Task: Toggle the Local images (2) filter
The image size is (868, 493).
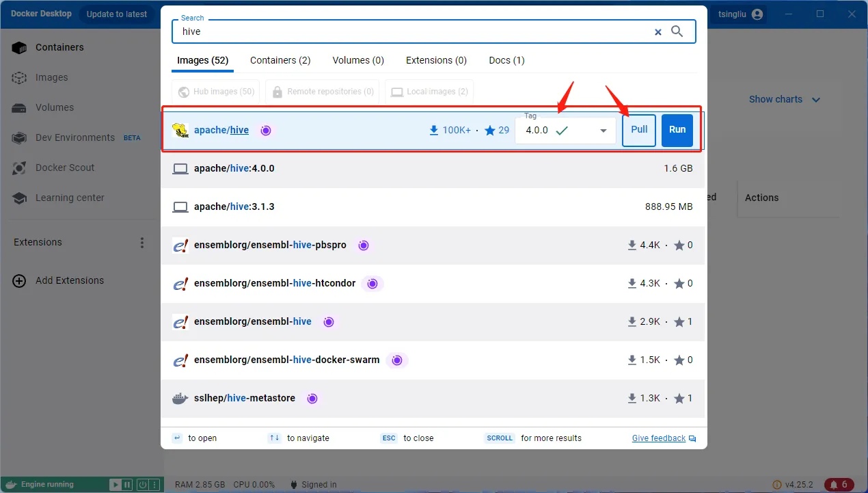Action: tap(429, 92)
